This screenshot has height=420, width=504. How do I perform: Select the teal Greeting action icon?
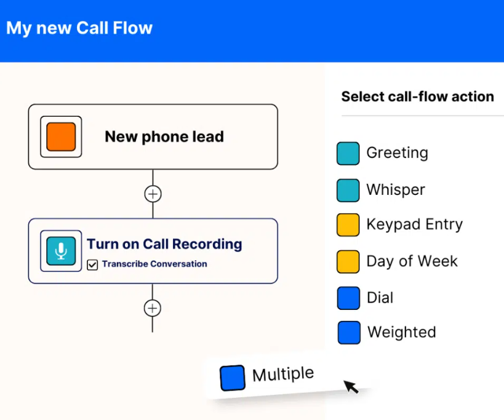[x=348, y=153]
